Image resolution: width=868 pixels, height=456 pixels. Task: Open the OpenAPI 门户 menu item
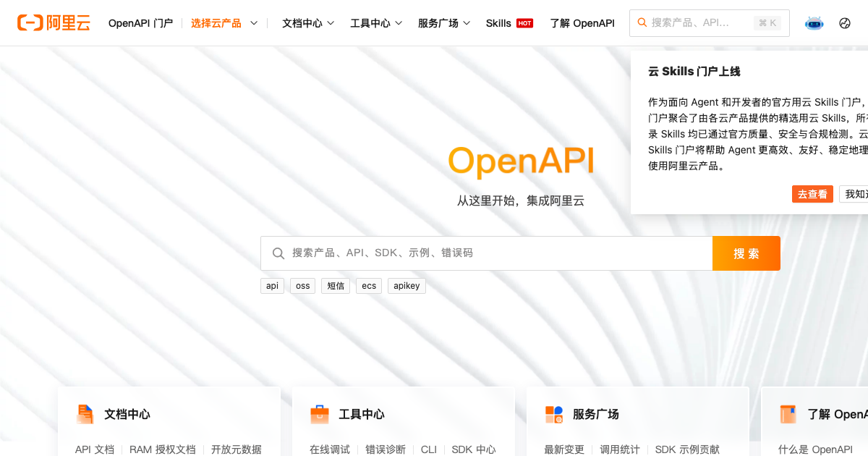pos(141,22)
